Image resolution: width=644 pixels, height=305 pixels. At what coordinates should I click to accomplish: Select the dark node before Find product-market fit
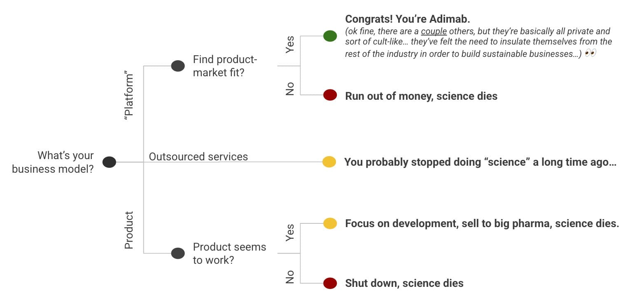178,66
